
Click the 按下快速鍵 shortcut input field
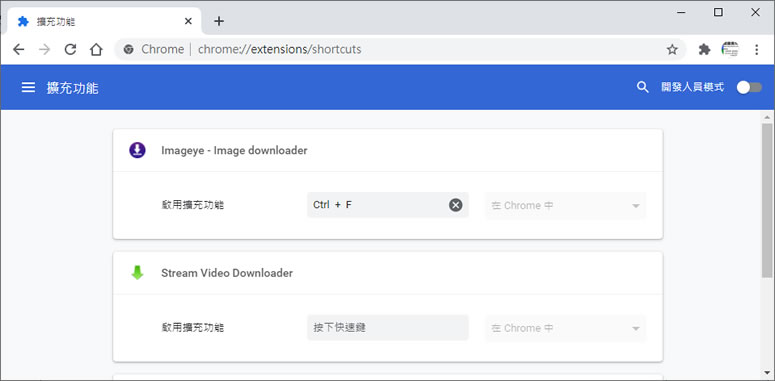pos(388,328)
